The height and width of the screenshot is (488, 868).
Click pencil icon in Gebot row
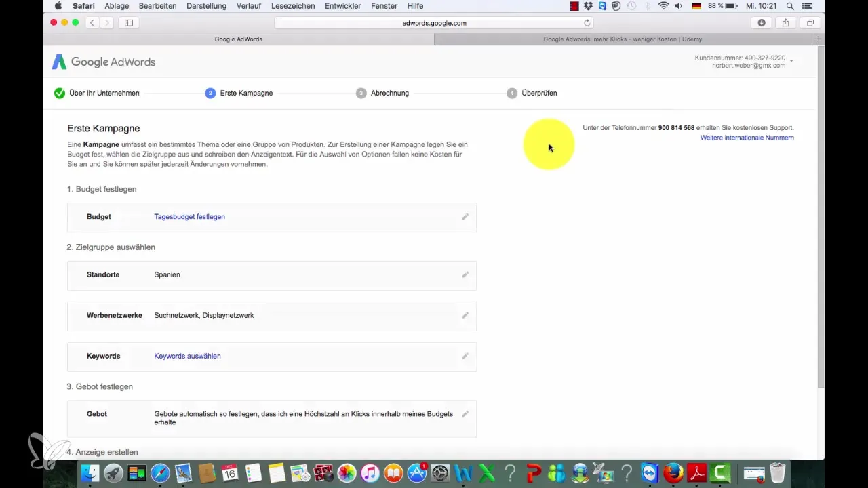pyautogui.click(x=465, y=413)
